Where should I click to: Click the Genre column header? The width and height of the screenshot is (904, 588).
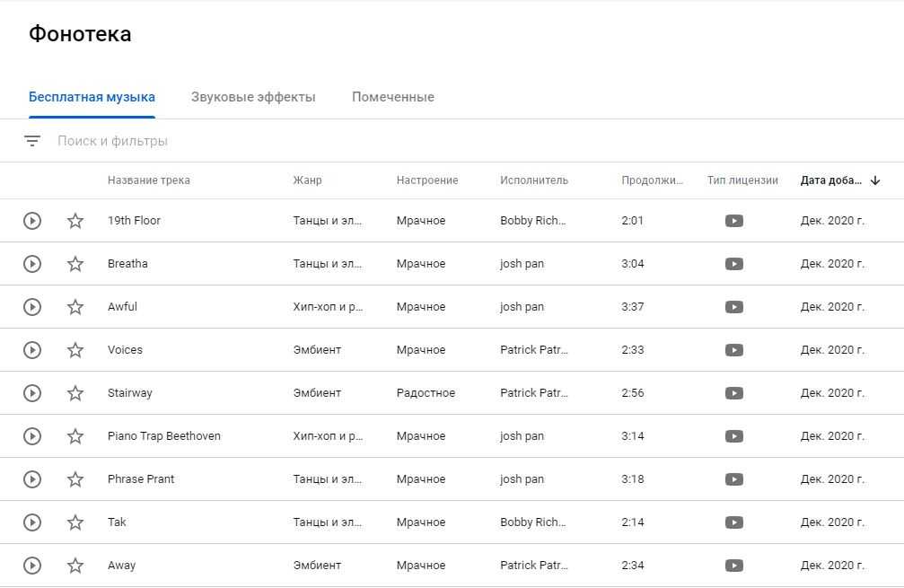(x=307, y=180)
